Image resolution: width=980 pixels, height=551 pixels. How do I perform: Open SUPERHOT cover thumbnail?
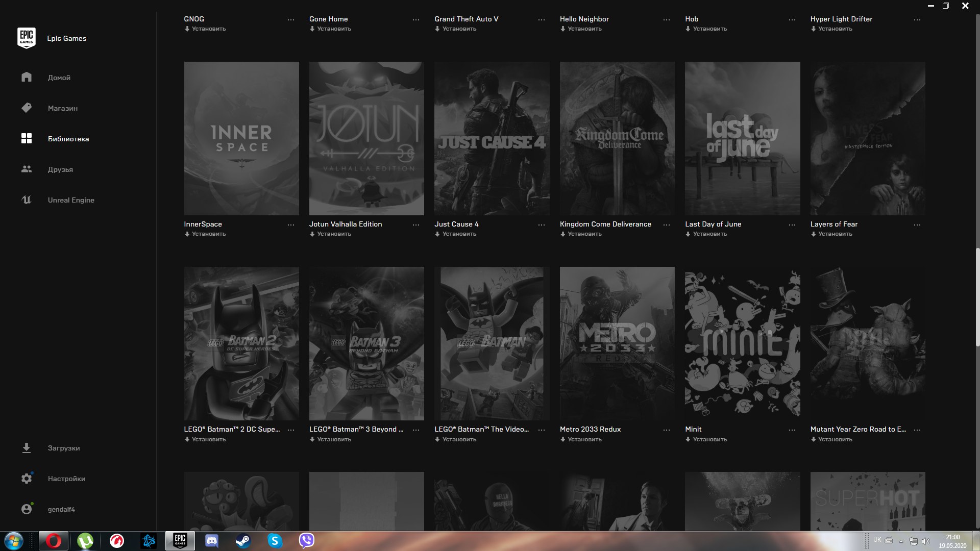[868, 501]
